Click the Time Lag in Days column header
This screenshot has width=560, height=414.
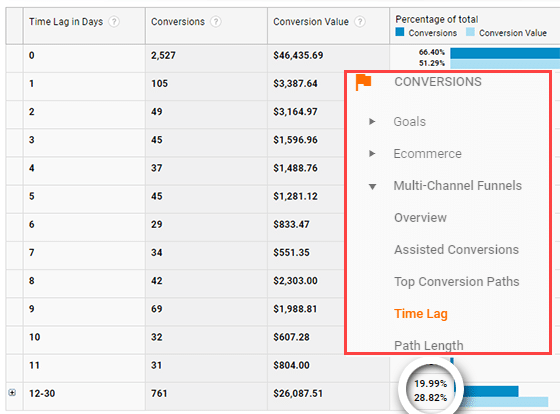click(66, 22)
